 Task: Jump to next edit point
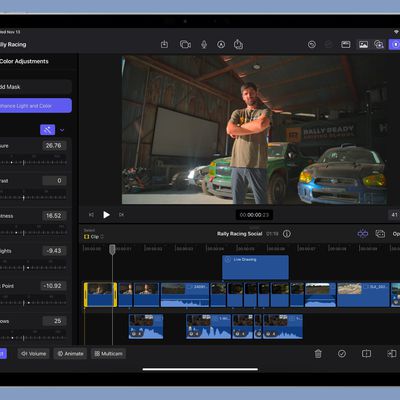click(x=121, y=215)
